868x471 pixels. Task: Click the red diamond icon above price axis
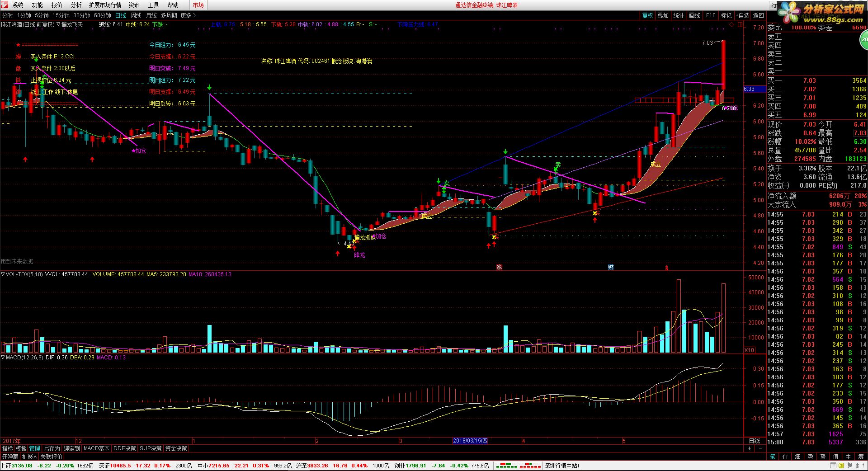tap(732, 24)
